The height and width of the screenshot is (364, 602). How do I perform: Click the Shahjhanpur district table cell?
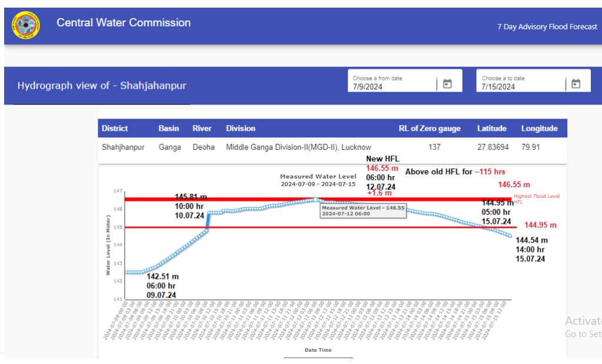tap(123, 147)
